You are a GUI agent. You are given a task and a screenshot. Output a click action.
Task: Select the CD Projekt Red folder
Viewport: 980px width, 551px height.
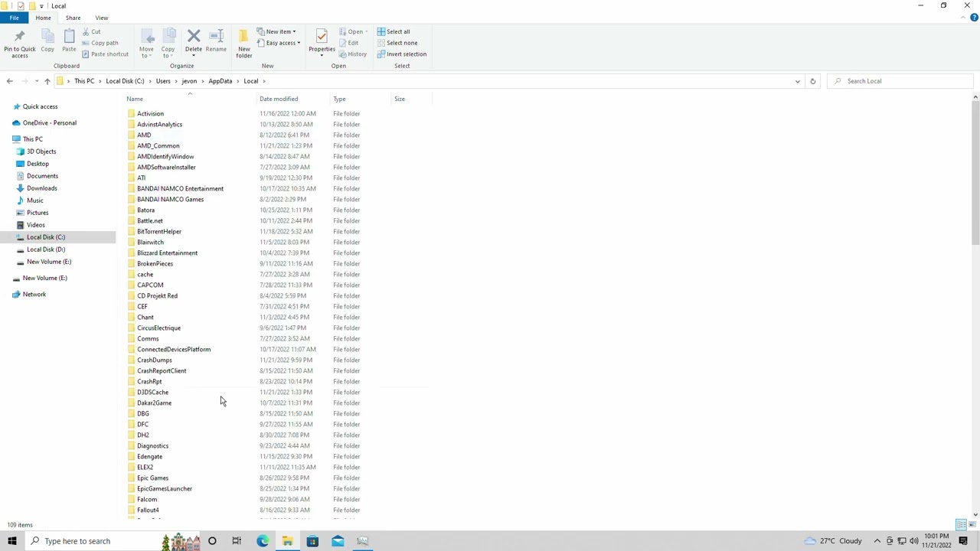click(157, 295)
